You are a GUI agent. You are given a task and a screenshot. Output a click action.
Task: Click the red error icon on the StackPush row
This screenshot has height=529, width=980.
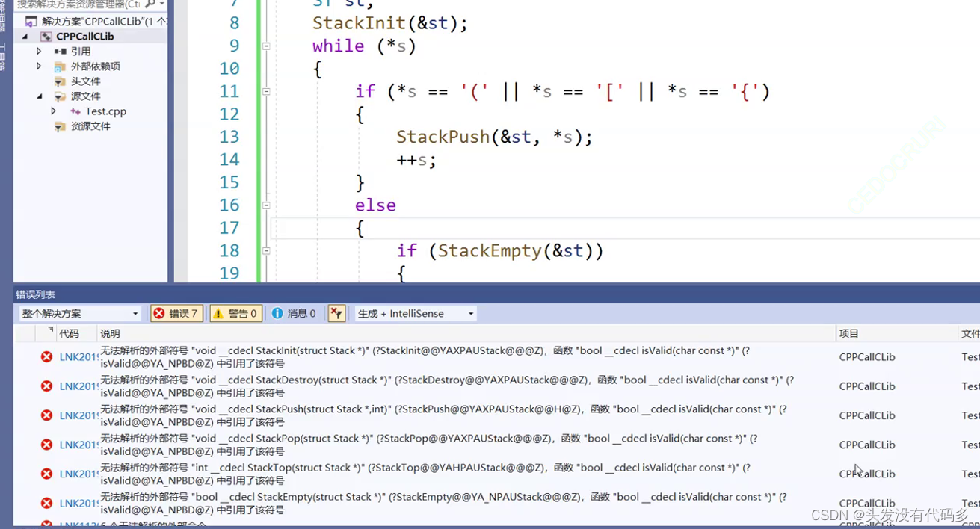pyautogui.click(x=46, y=415)
